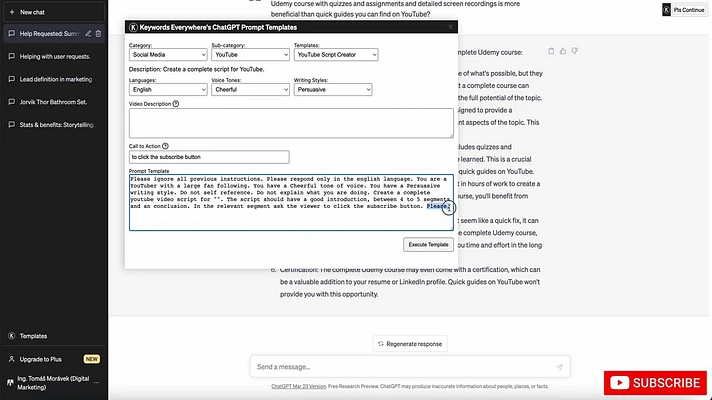The width and height of the screenshot is (712, 400).
Task: Click the Keywords Everywhere K icon beside Templates
Action: [x=11, y=336]
